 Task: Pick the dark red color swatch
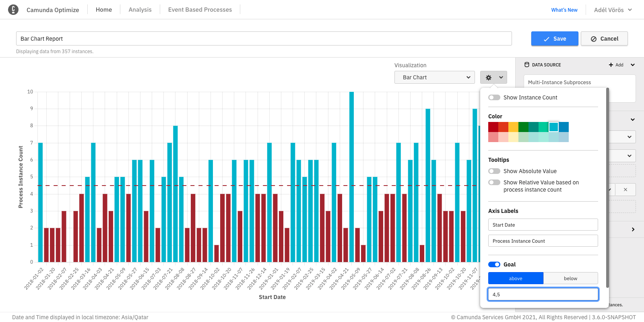coord(493,127)
